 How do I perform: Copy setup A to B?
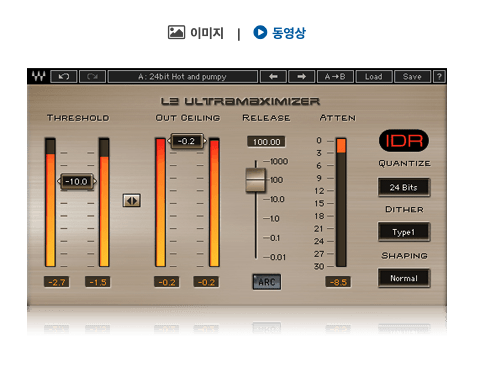point(335,77)
